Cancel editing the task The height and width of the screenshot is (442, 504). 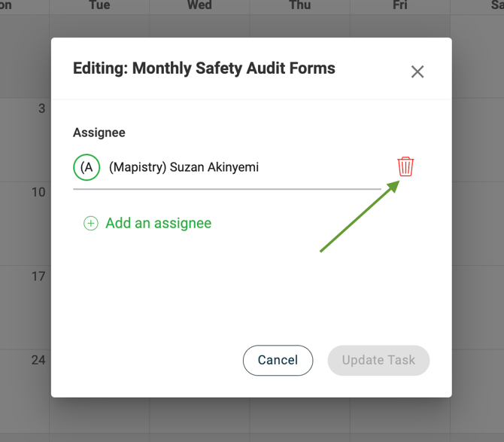click(278, 360)
